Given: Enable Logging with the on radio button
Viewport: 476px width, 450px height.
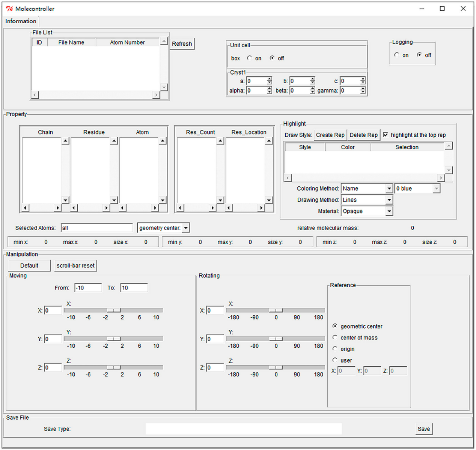Looking at the screenshot, I should (x=397, y=55).
